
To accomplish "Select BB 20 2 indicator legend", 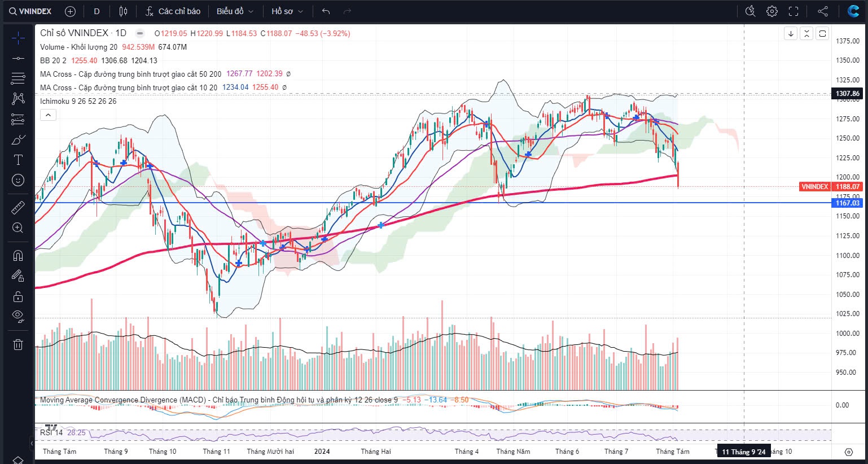I will [53, 60].
